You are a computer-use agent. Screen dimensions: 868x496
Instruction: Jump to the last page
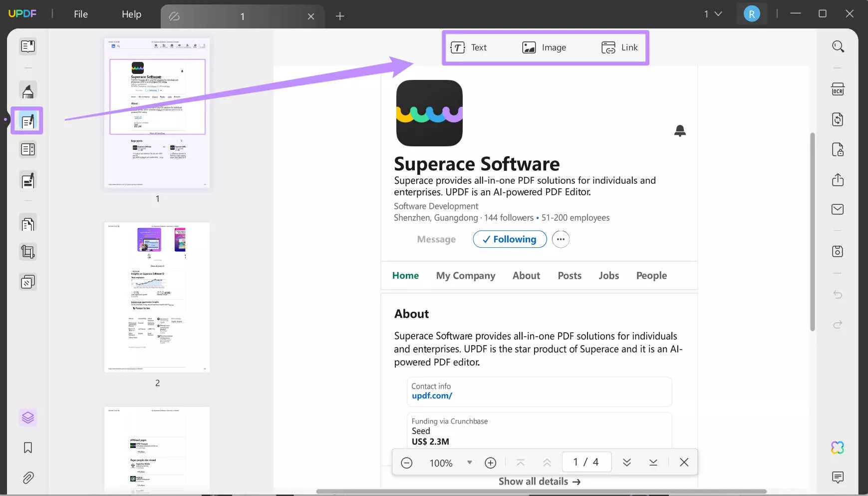click(653, 463)
